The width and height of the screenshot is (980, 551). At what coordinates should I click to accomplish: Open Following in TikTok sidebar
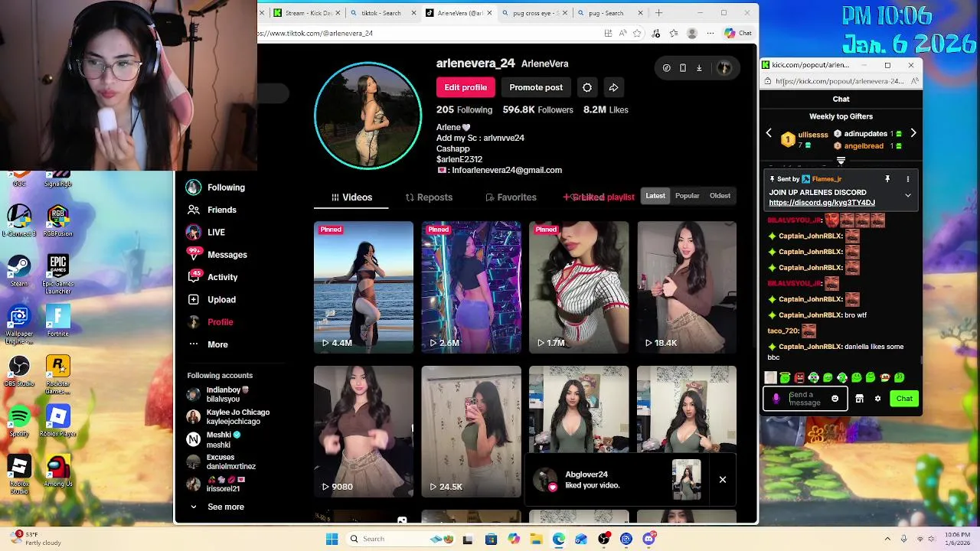pos(216,187)
